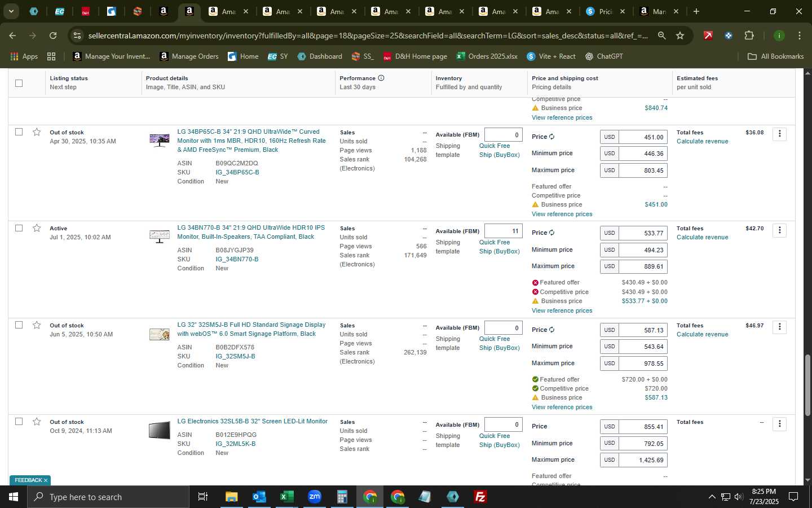
Task: Check the box for LG 32SM5J-B listing
Action: point(19,325)
